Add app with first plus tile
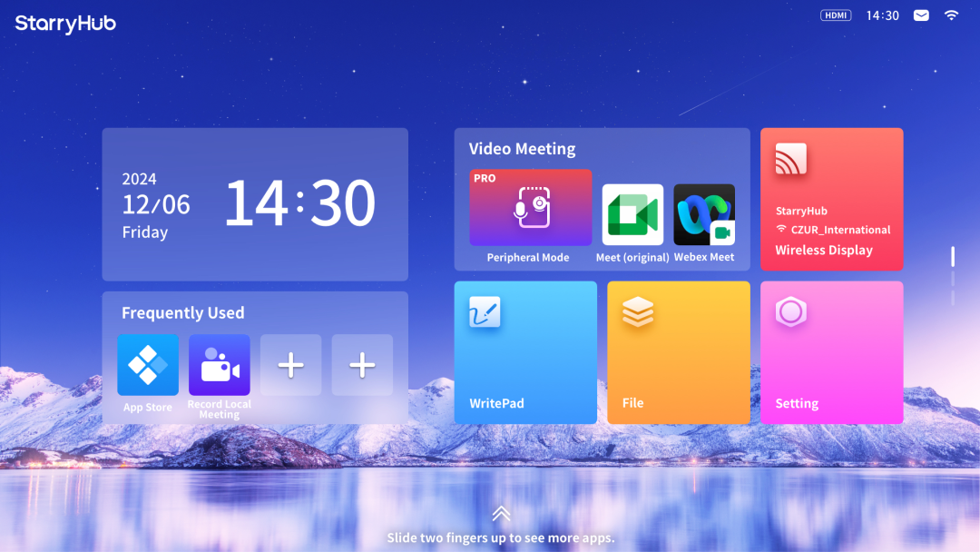This screenshot has width=980, height=552. 290,364
